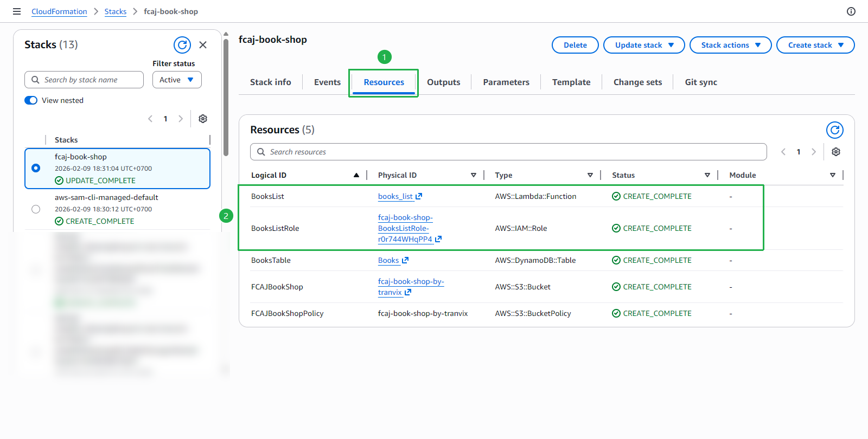Switch to the Resources tab
868x439 pixels.
pos(384,82)
